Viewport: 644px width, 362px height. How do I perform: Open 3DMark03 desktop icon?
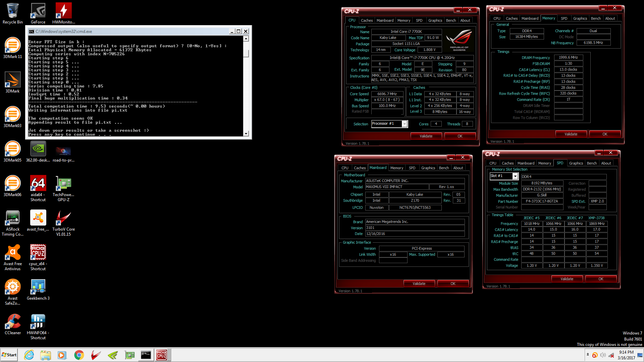[x=13, y=117]
